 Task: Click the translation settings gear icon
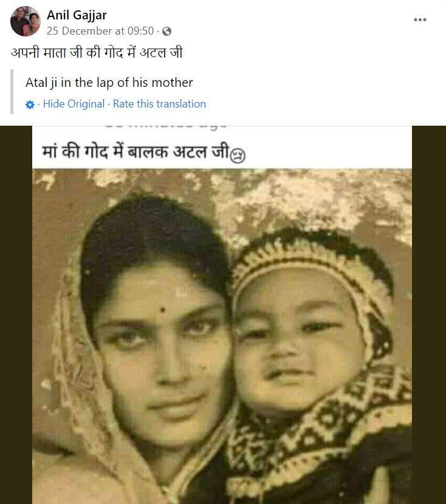[x=30, y=104]
